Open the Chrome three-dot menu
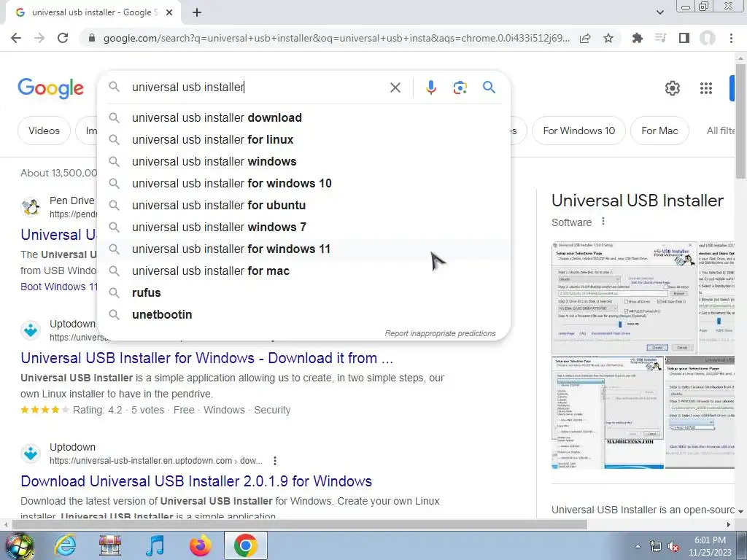The height and width of the screenshot is (560, 747). (731, 38)
